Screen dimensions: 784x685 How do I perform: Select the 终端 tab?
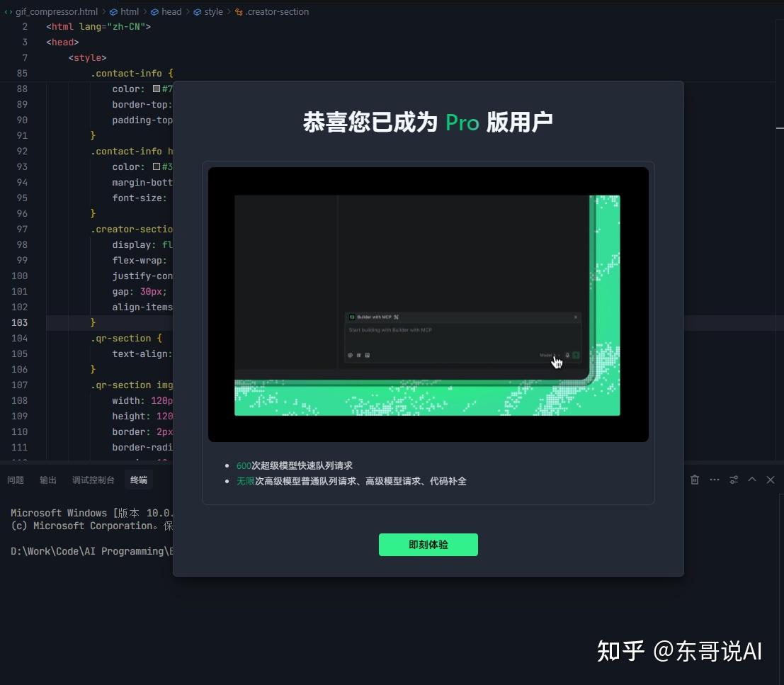[138, 480]
